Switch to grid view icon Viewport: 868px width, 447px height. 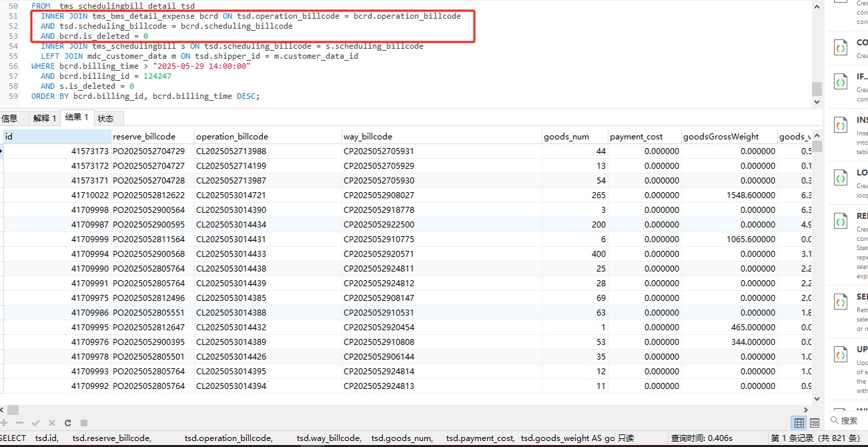[x=799, y=422]
